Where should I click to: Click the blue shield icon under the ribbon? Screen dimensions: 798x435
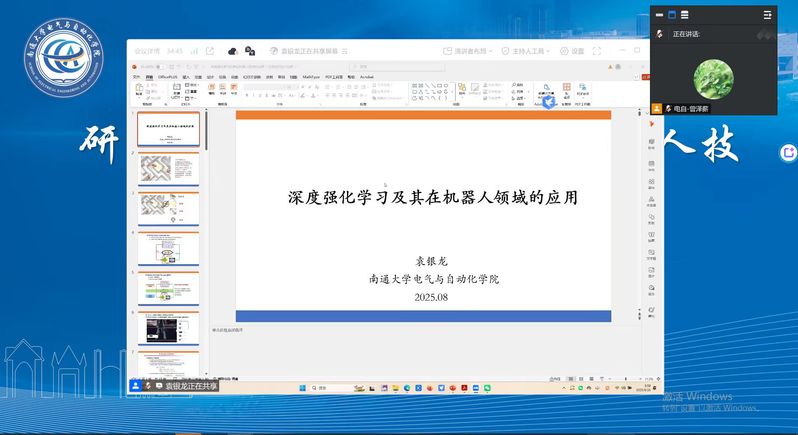548,102
